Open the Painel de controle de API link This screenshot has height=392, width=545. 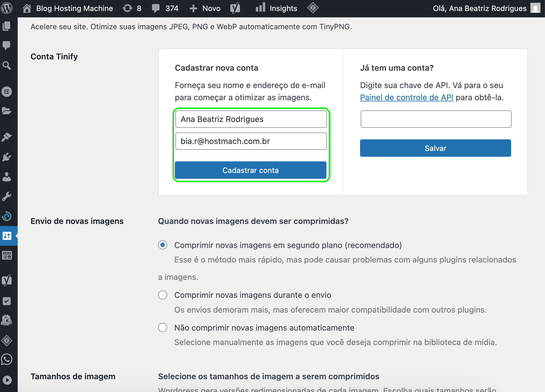click(x=407, y=97)
